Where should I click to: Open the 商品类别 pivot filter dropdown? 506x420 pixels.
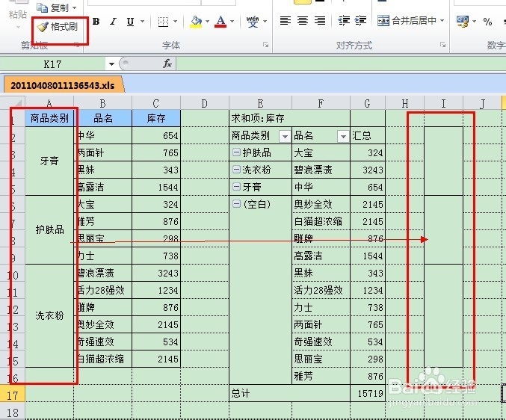[285, 137]
